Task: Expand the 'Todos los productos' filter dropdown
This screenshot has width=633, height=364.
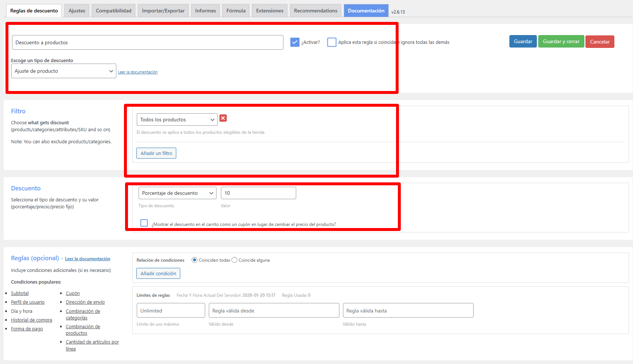Action: 177,120
